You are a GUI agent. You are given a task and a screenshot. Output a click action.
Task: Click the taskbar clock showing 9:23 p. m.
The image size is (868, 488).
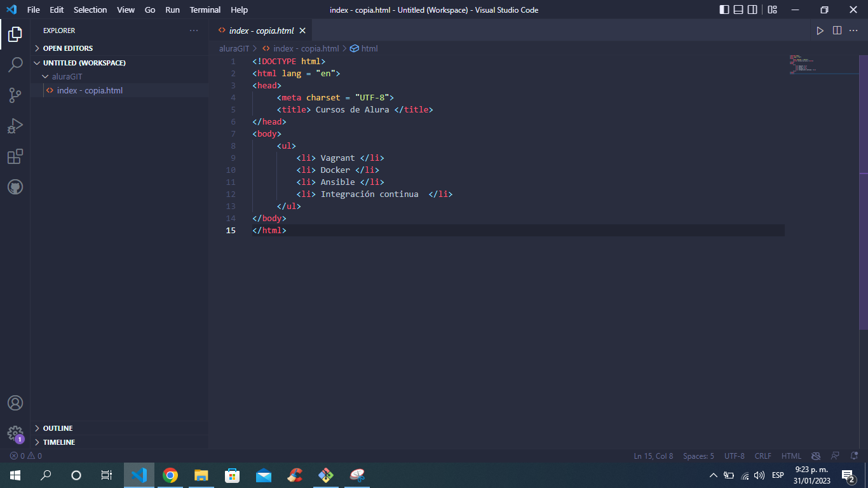click(811, 475)
